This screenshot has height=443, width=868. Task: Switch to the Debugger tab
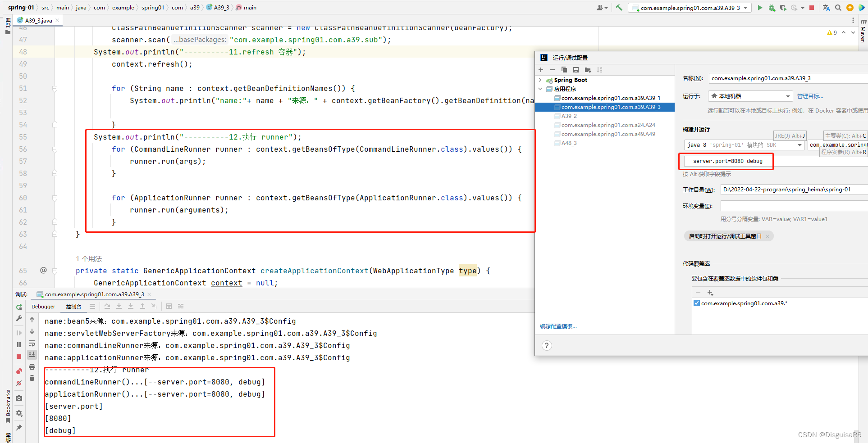coord(43,307)
